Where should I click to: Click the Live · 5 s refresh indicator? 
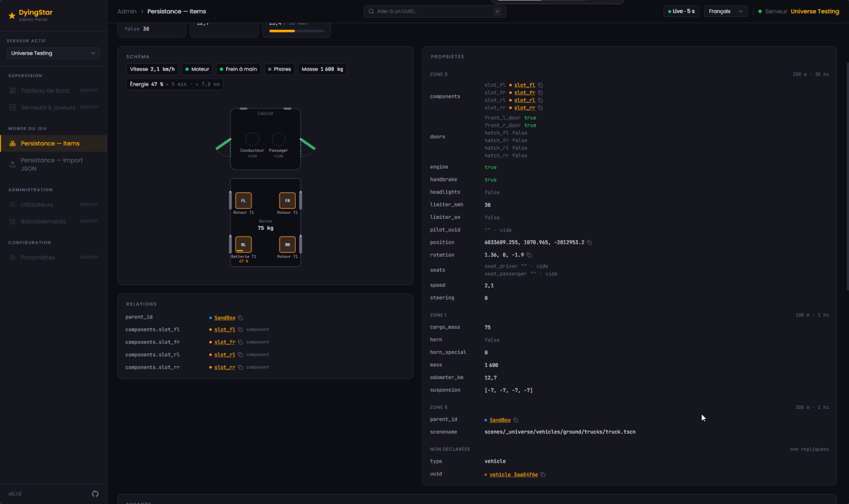[682, 11]
